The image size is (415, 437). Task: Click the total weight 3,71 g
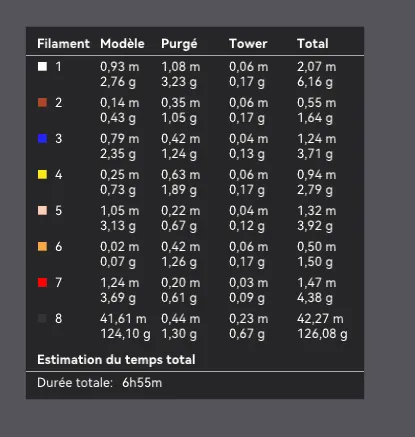[x=315, y=154]
